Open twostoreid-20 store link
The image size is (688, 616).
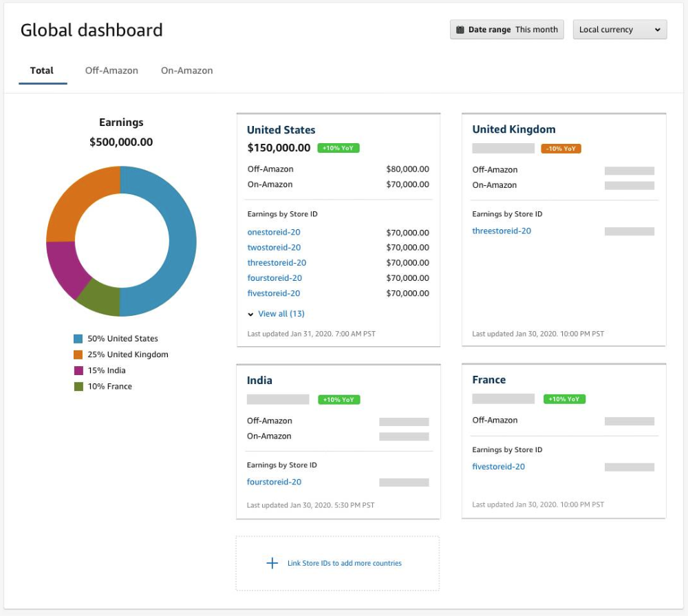[x=274, y=248]
